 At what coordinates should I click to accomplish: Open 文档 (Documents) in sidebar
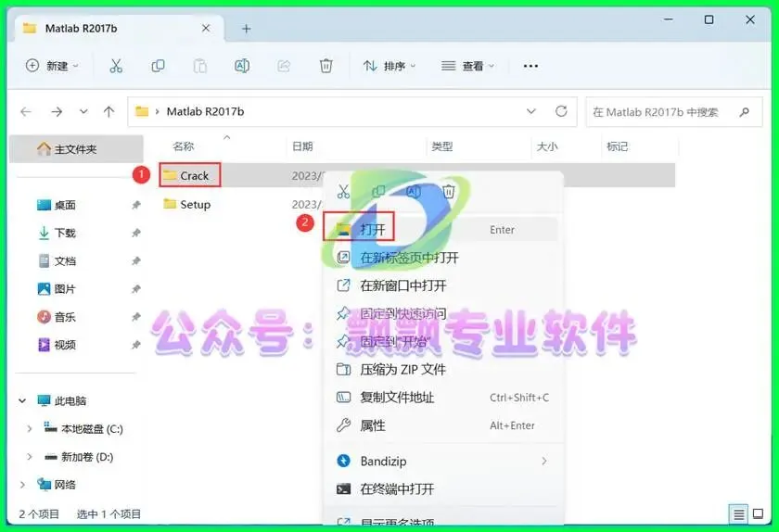pyautogui.click(x=65, y=260)
